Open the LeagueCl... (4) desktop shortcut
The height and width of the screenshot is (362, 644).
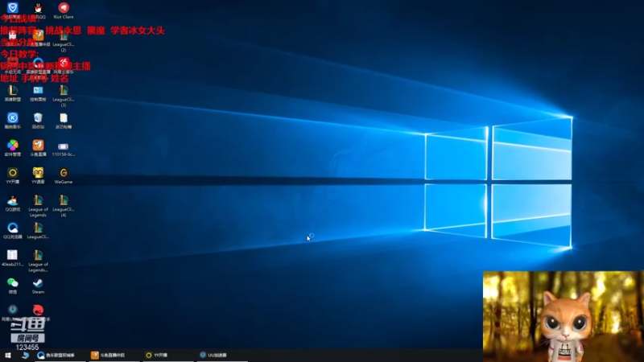coord(64,206)
